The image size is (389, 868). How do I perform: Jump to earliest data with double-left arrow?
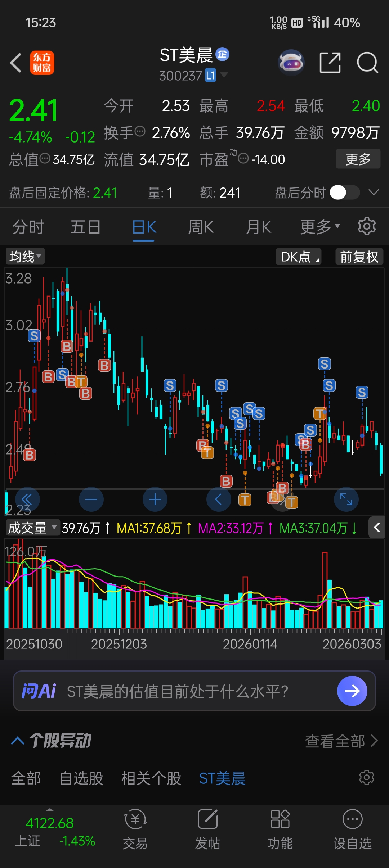tap(27, 499)
